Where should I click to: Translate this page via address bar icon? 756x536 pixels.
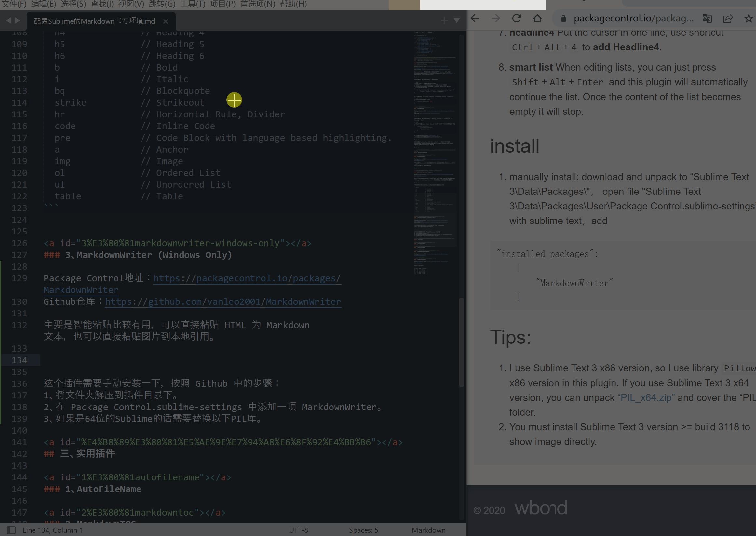click(707, 19)
